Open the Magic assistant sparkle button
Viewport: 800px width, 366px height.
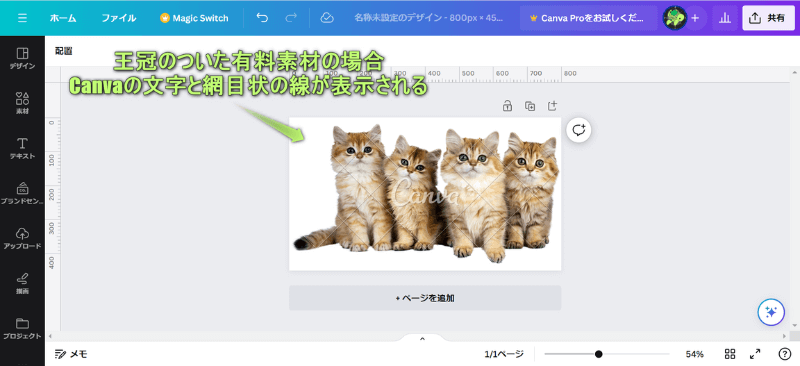771,312
